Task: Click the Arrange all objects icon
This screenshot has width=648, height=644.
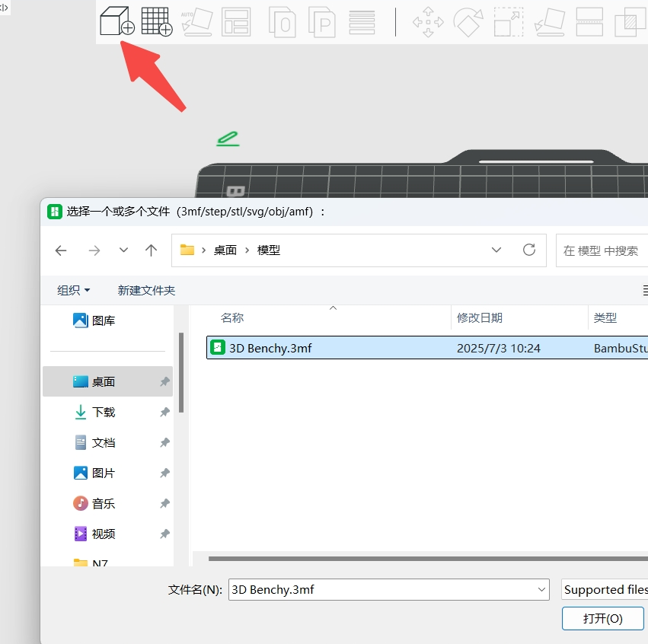Action: pos(236,21)
